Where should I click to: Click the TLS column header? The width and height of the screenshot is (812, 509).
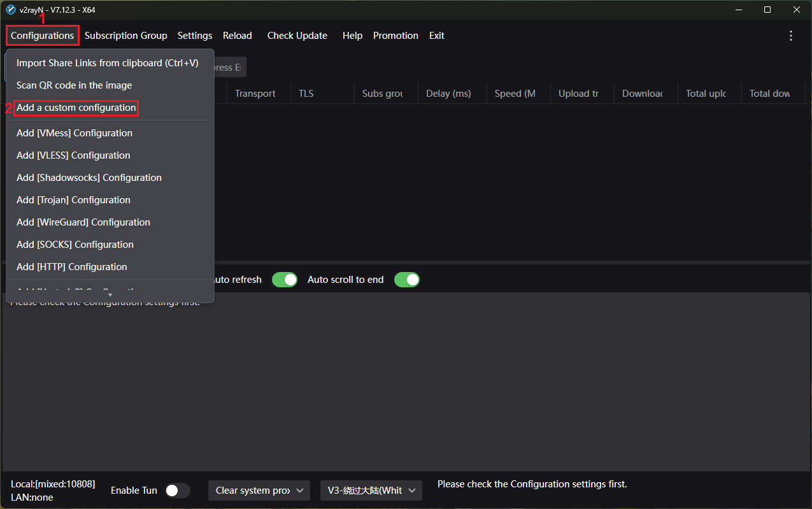coord(306,94)
